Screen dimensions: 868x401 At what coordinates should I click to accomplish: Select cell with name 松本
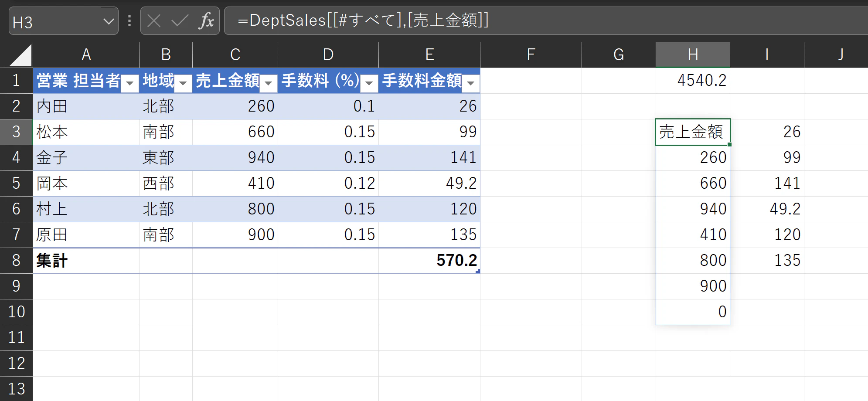(86, 132)
